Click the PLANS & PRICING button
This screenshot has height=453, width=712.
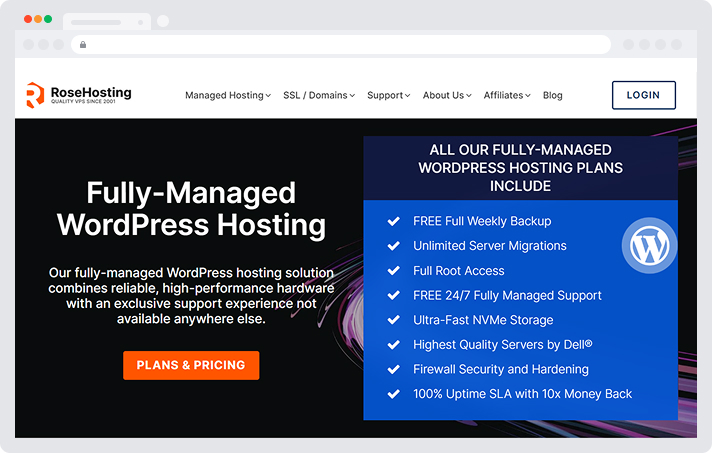coord(191,365)
